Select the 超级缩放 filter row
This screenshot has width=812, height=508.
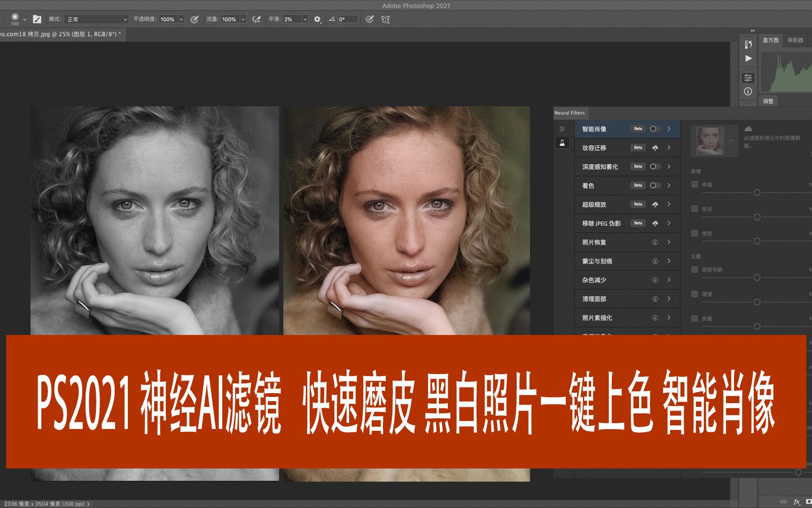(x=627, y=204)
